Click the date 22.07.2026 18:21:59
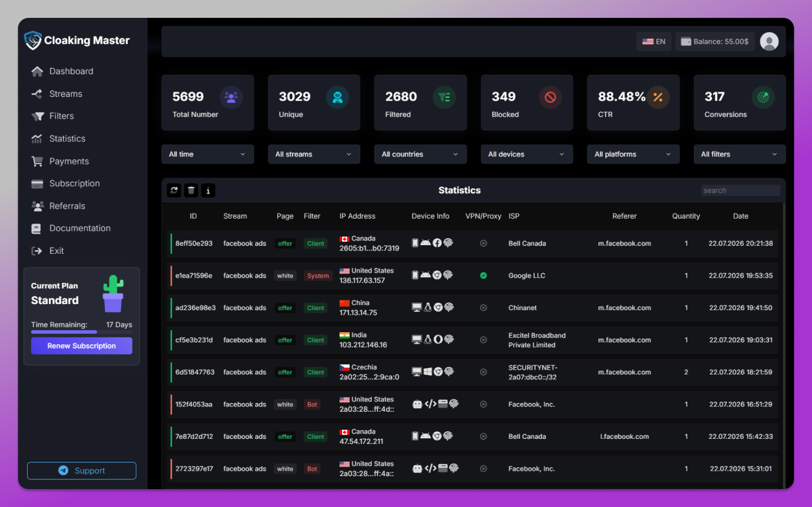The image size is (812, 507). point(741,372)
